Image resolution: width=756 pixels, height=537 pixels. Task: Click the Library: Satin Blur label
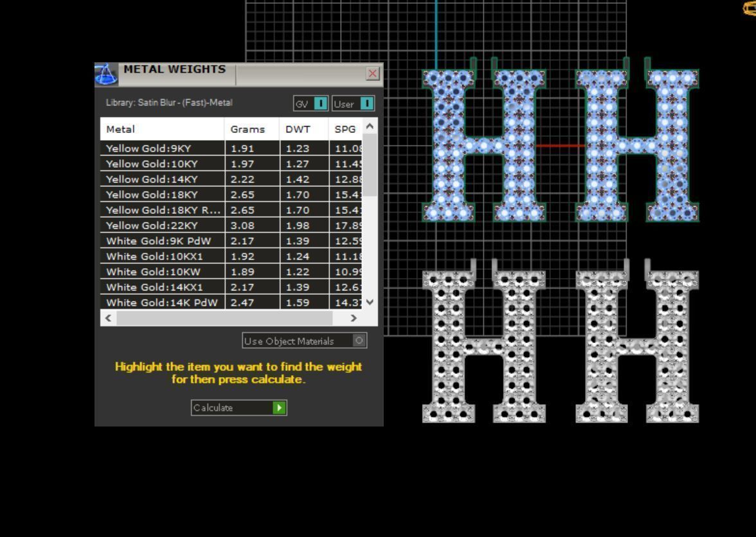click(169, 103)
